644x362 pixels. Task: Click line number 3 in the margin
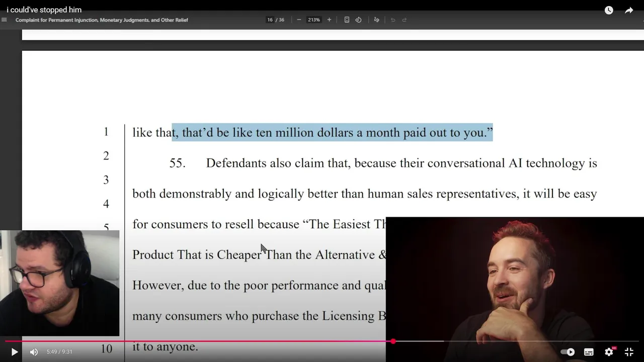pos(106,180)
